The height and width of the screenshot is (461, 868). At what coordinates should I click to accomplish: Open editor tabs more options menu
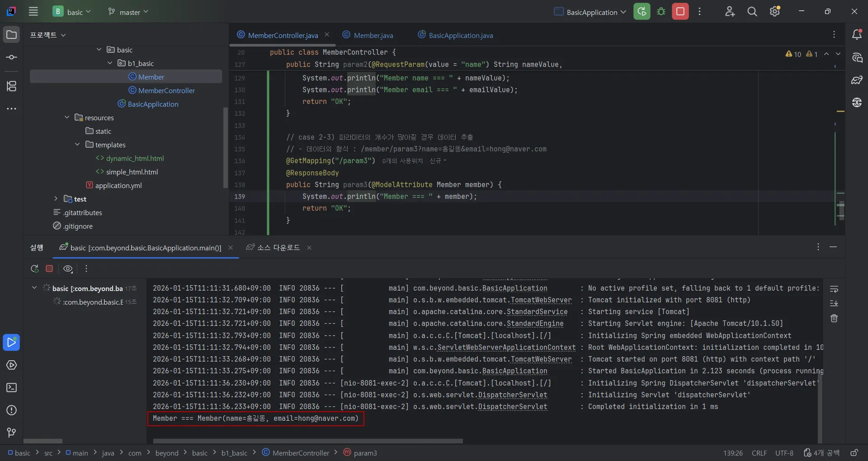pos(834,35)
